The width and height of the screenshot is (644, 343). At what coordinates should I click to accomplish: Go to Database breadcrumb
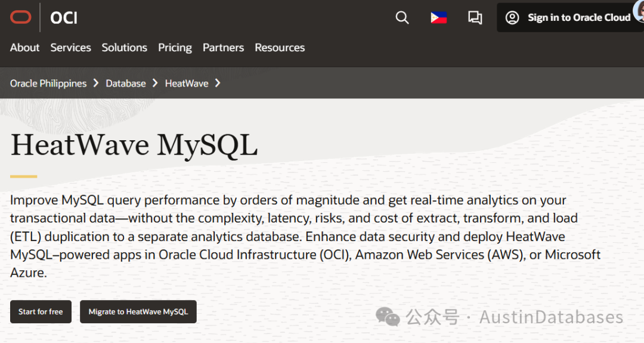[126, 84]
